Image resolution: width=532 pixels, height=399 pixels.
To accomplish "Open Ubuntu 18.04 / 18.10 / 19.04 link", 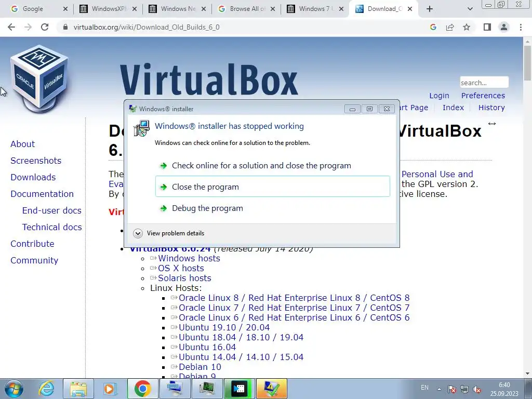I will coord(241,337).
